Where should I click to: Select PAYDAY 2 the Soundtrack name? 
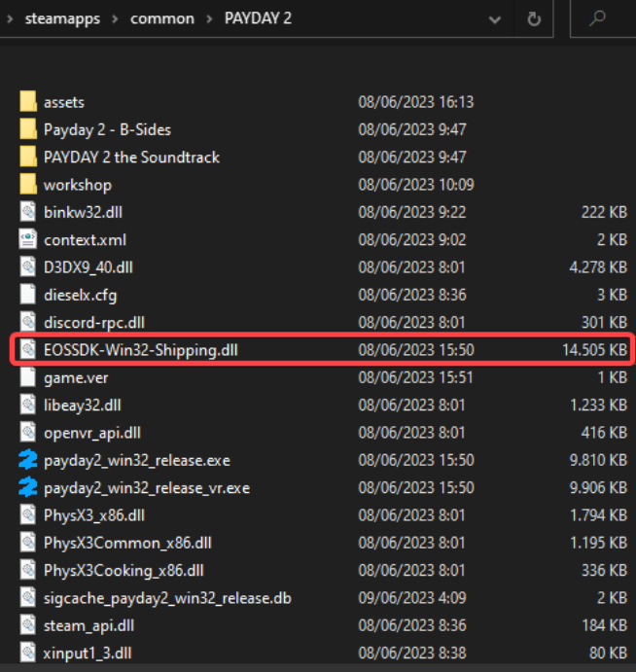(x=131, y=158)
